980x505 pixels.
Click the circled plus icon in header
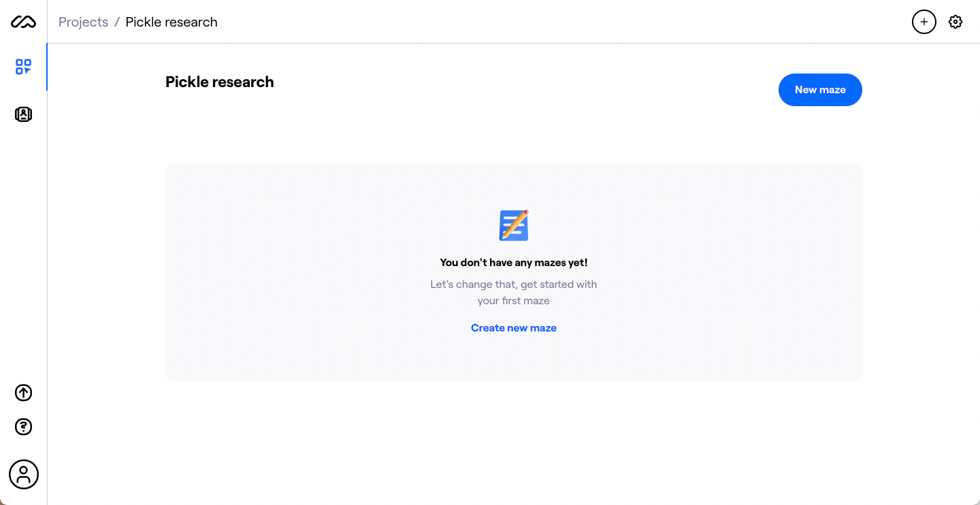[924, 22]
